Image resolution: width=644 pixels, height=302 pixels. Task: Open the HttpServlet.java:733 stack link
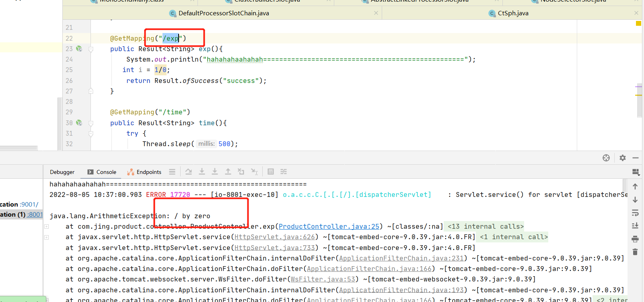coord(275,248)
